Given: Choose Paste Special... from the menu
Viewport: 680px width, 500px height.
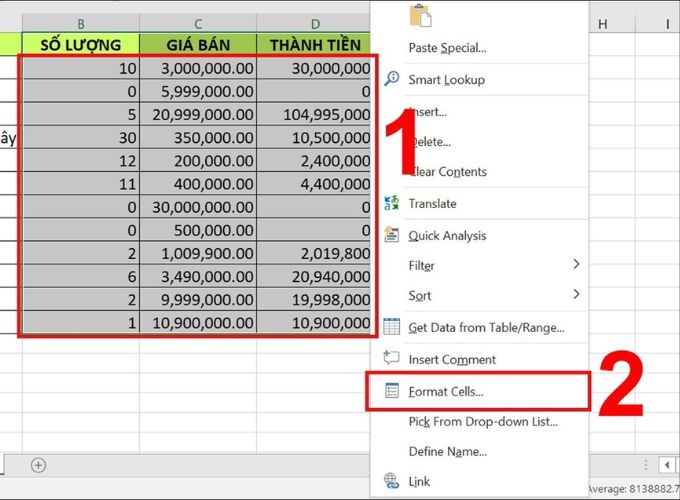Looking at the screenshot, I should [x=447, y=48].
